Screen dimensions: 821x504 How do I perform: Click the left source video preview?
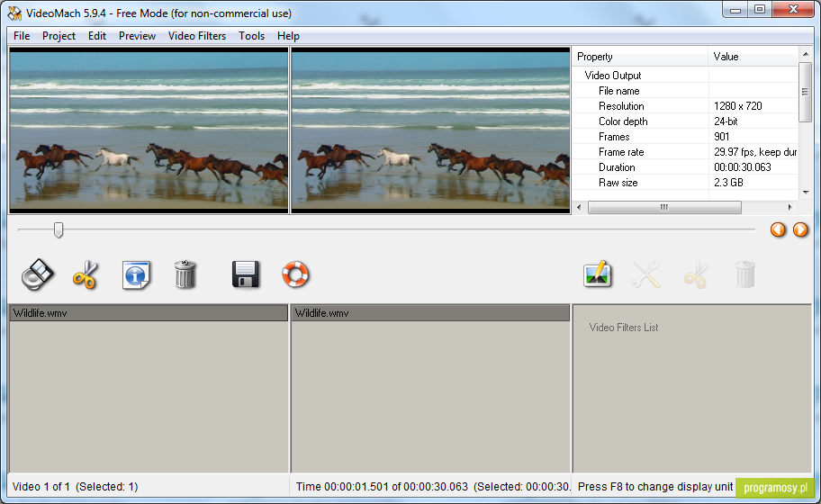click(149, 130)
